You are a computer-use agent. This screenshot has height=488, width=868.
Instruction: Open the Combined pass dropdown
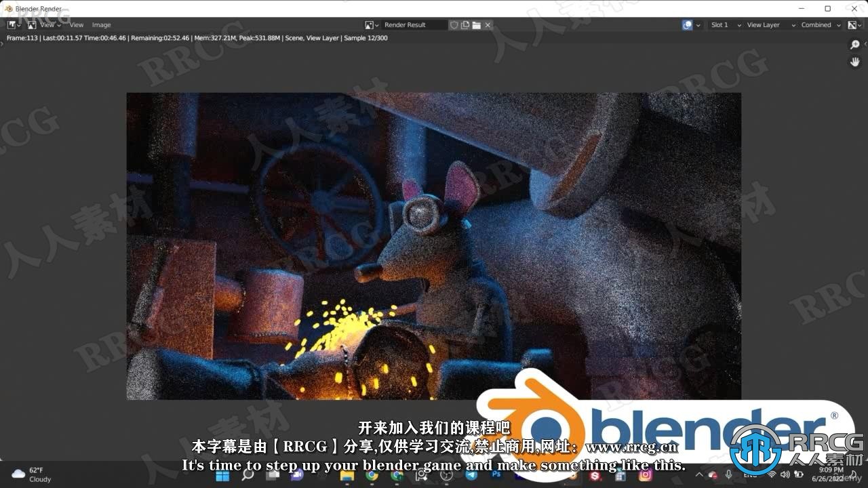coord(821,25)
